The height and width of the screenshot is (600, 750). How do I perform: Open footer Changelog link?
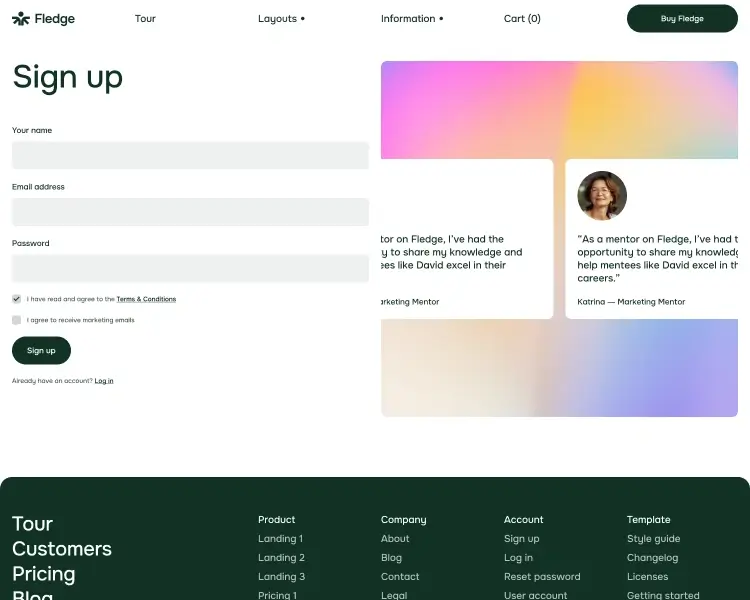[x=652, y=558]
